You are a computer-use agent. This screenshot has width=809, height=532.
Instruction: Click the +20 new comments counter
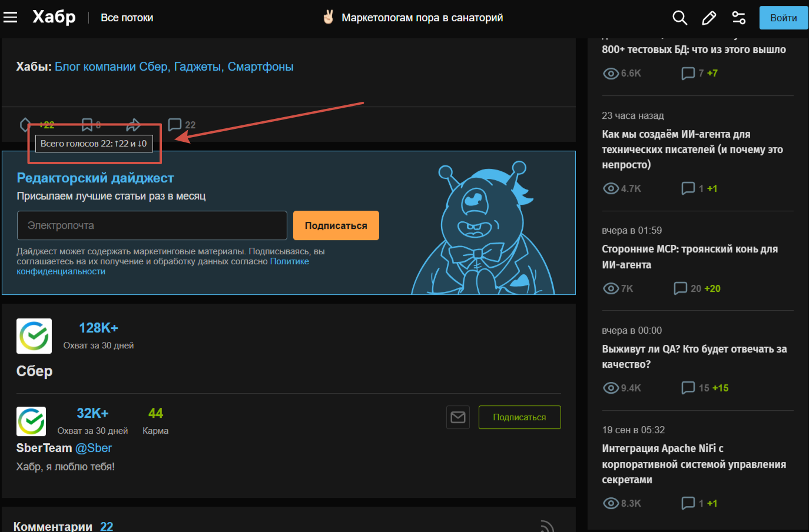[712, 288]
